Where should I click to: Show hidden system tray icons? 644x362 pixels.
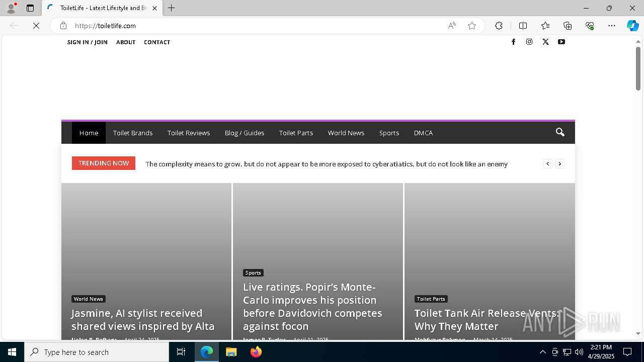(542, 352)
